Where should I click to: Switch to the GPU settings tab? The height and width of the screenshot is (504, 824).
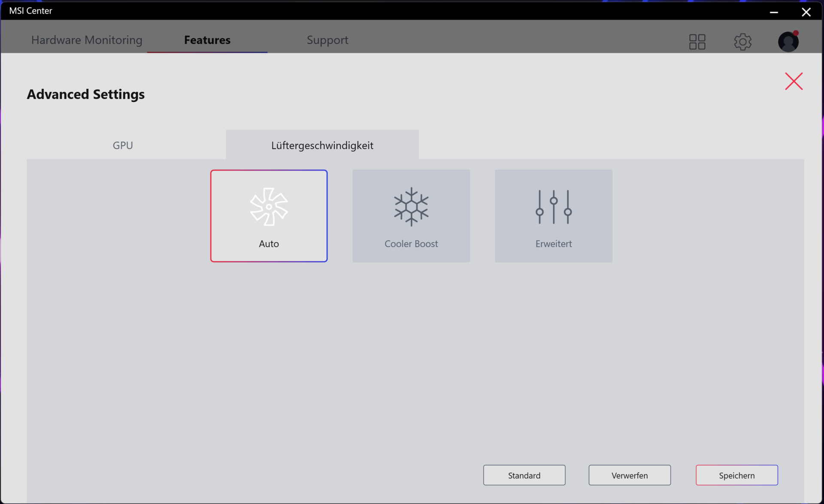pyautogui.click(x=123, y=145)
